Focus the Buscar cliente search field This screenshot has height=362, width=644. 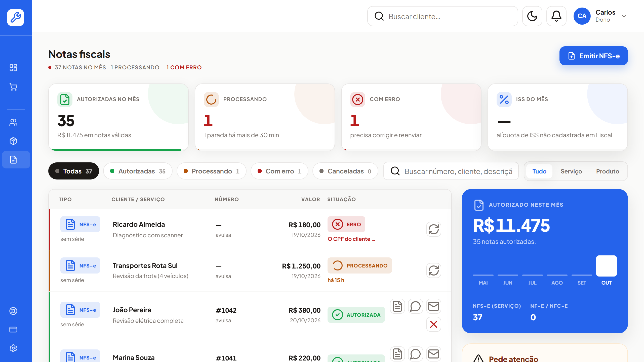[x=443, y=16]
